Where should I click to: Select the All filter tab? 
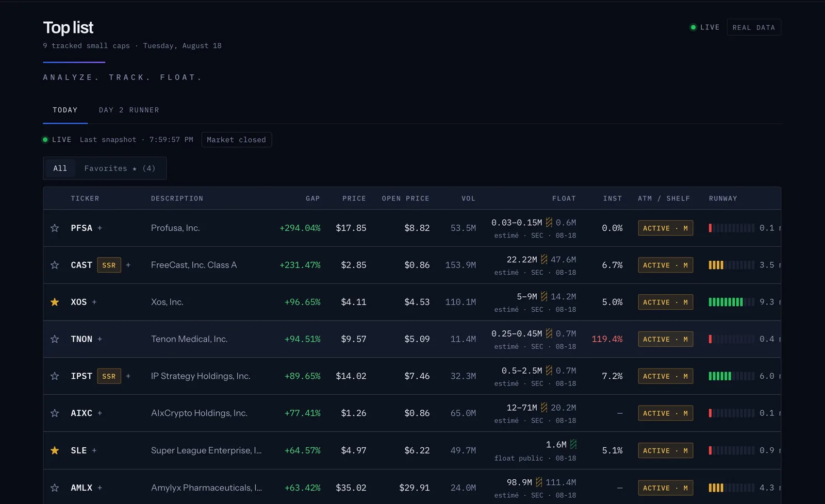pyautogui.click(x=60, y=169)
